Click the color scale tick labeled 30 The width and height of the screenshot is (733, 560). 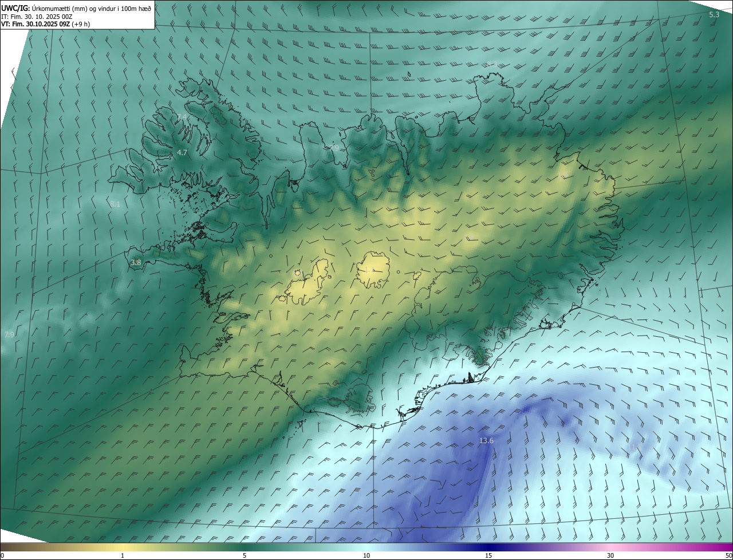610,556
